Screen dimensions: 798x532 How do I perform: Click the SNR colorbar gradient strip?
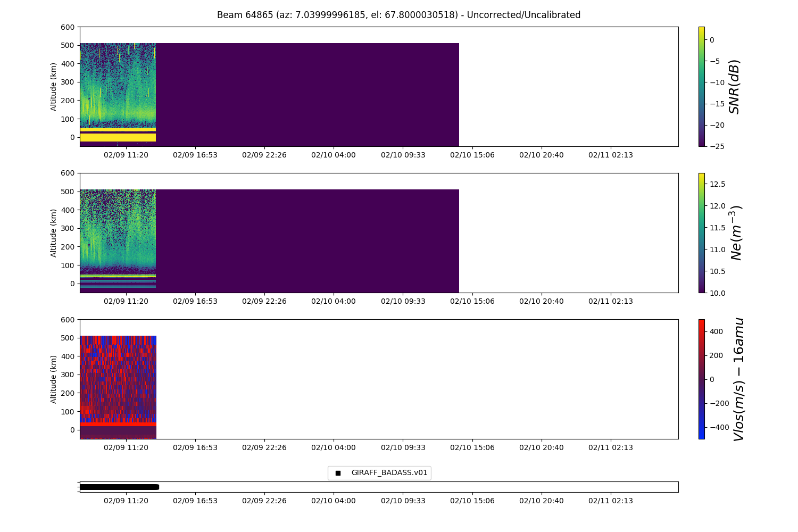point(701,86)
